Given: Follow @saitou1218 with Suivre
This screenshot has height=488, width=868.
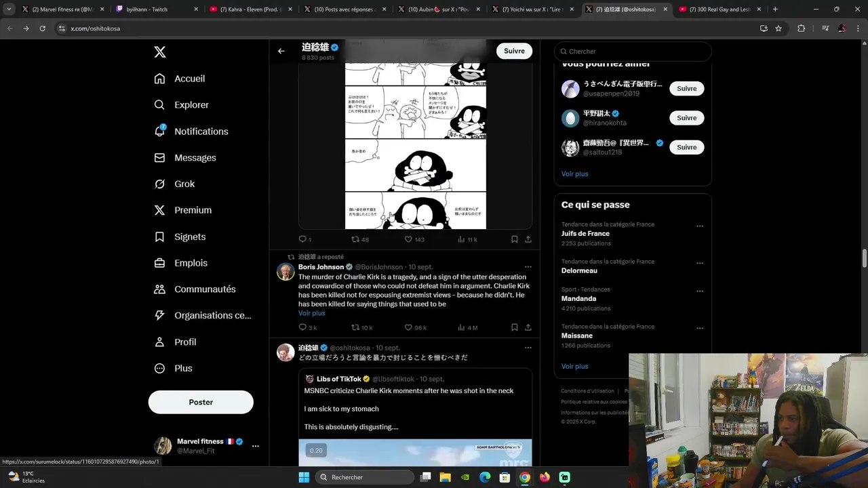Looking at the screenshot, I should (x=686, y=147).
